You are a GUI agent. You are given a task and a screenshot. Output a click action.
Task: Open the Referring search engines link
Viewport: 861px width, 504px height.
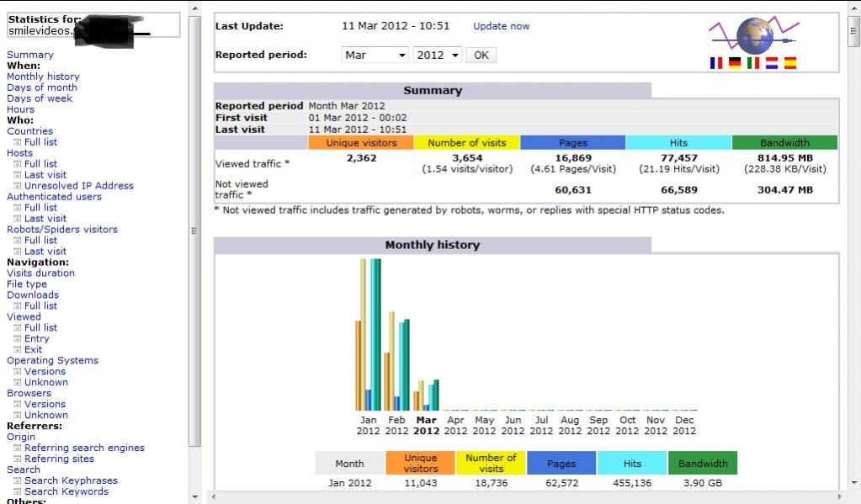(84, 448)
